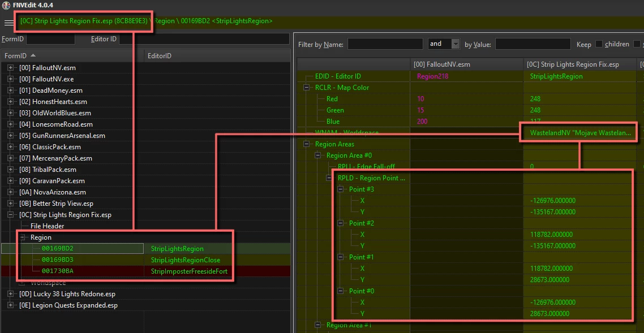
Task: Click Point #0 X value -126976.000000
Action: click(x=552, y=302)
